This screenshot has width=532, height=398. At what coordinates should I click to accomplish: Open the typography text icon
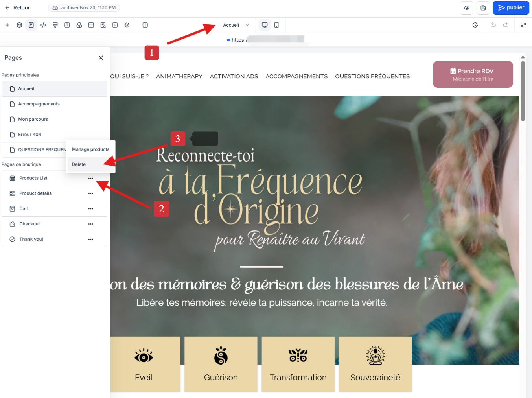(x=67, y=25)
